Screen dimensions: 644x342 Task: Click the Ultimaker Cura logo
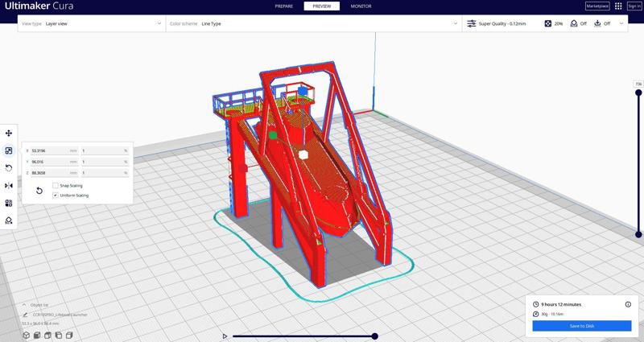click(x=39, y=6)
